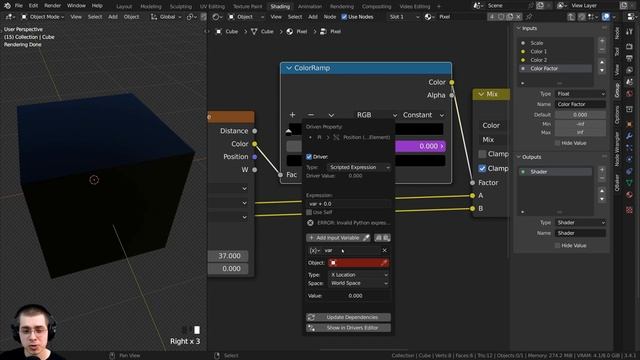Image resolution: width=640 pixels, height=360 pixels.
Task: Open the Shader type dropdown in Outputs
Action: [x=580, y=223]
